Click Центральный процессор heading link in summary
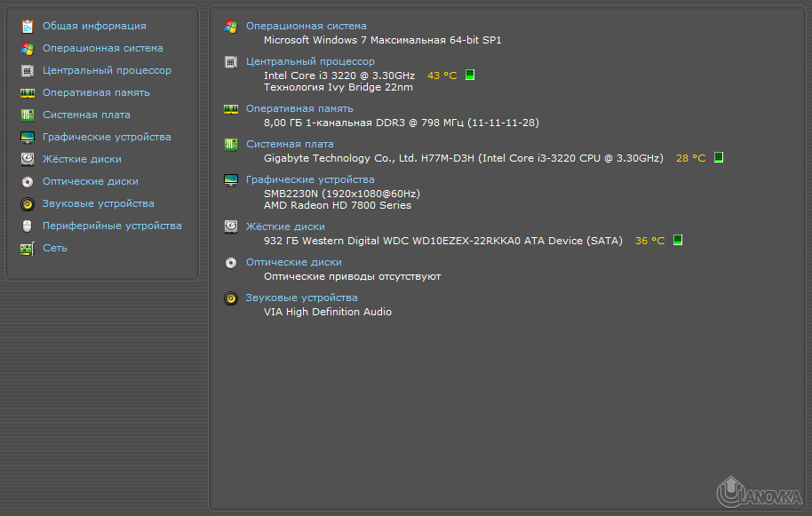The image size is (812, 516). click(310, 61)
